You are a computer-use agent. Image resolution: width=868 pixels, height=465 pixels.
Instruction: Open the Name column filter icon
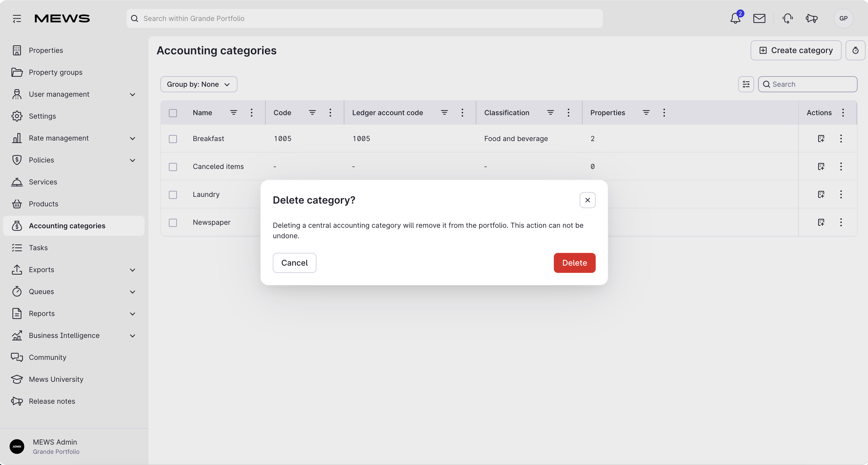click(x=233, y=113)
